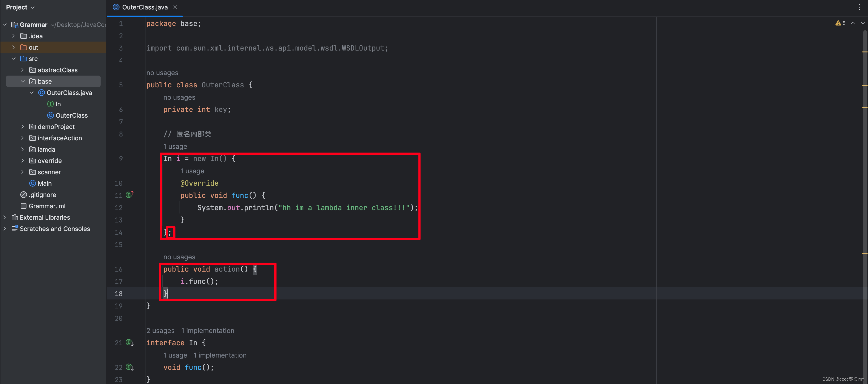Click the OuterClass.java class file icon
Screen dimensions: 868x384
point(42,93)
